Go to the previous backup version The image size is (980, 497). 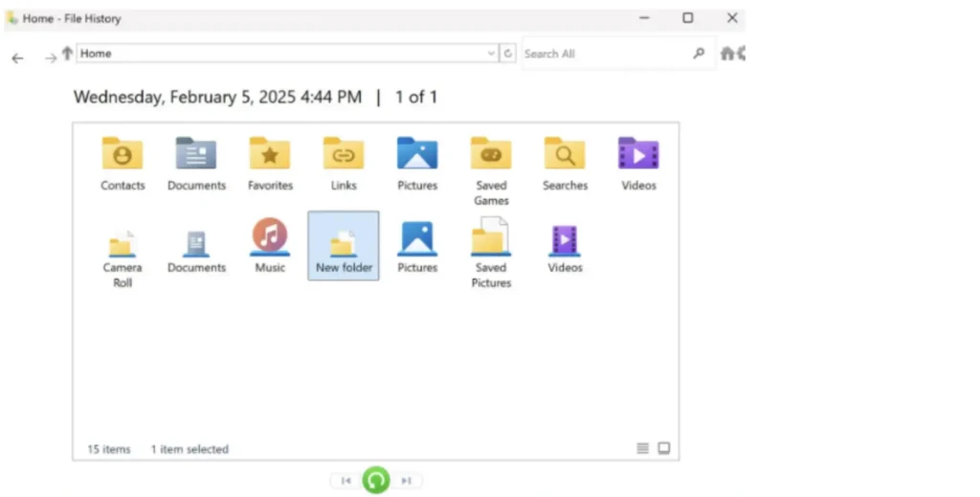point(345,481)
